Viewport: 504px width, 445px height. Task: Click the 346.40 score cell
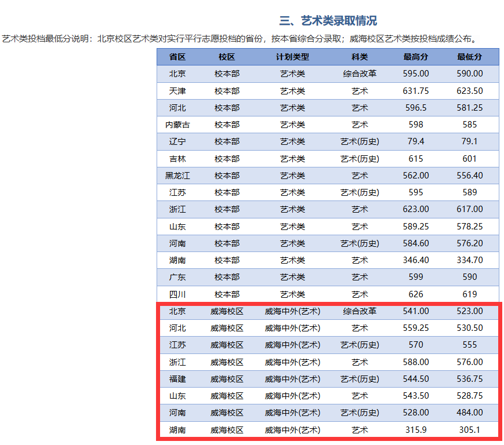click(x=416, y=260)
